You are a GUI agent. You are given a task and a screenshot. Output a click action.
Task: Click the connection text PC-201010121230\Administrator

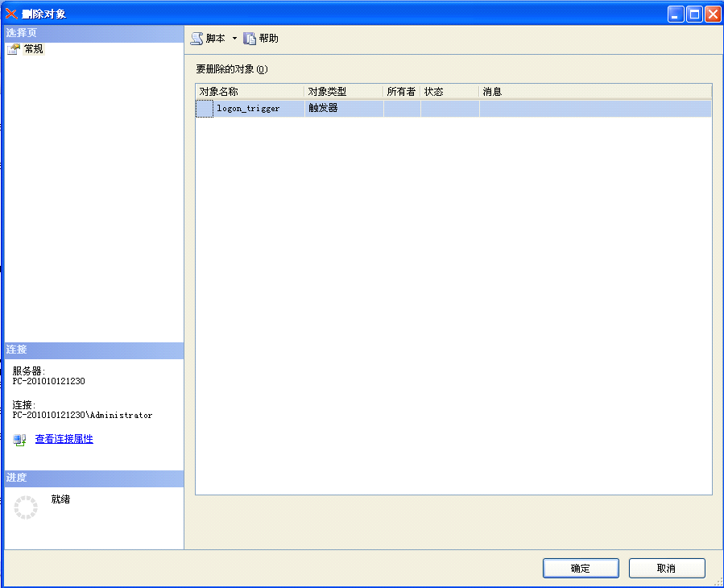point(82,415)
